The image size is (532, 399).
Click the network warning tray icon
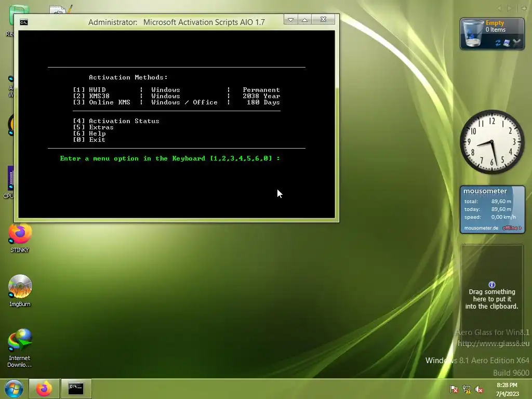(x=467, y=389)
